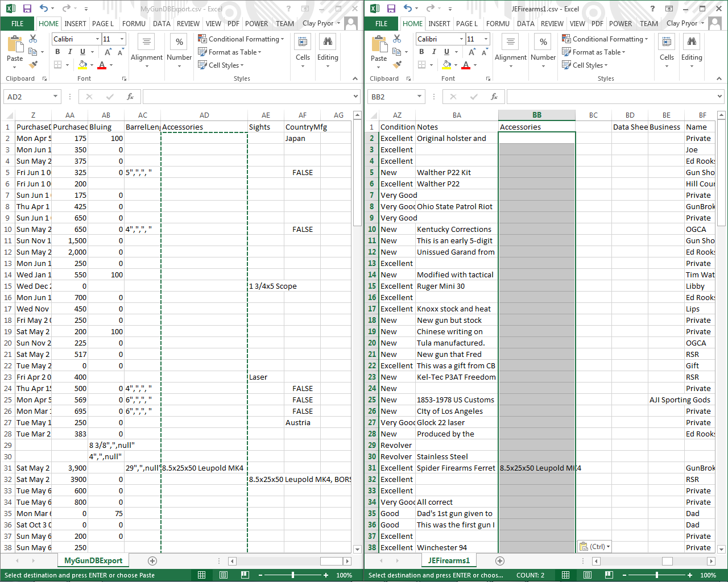Click Paste Options (Ctrl) smart tag
This screenshot has height=582, width=728.
coord(594,547)
